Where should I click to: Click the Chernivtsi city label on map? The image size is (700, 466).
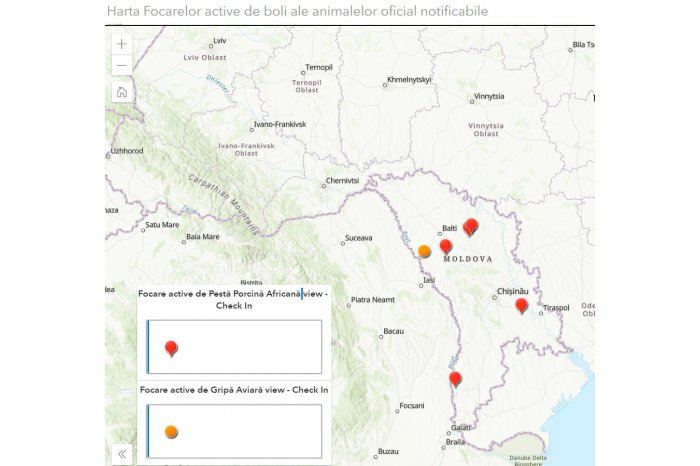click(341, 180)
